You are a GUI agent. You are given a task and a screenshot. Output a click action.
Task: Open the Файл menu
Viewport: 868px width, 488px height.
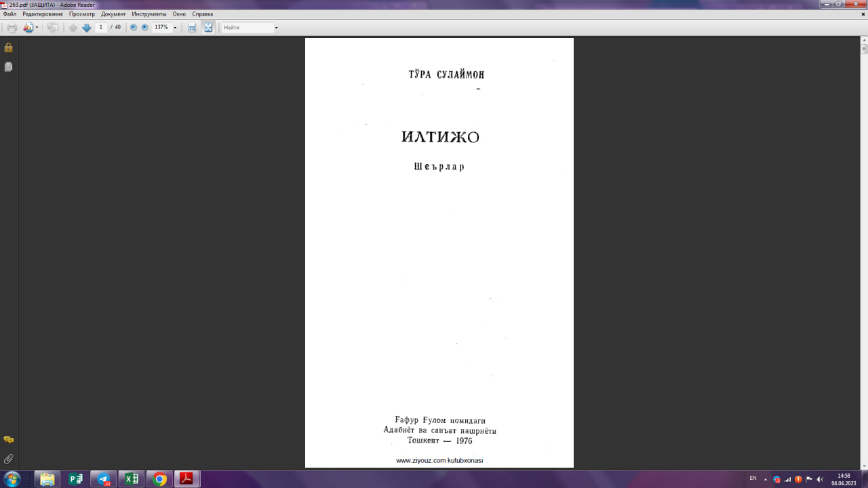[x=9, y=14]
